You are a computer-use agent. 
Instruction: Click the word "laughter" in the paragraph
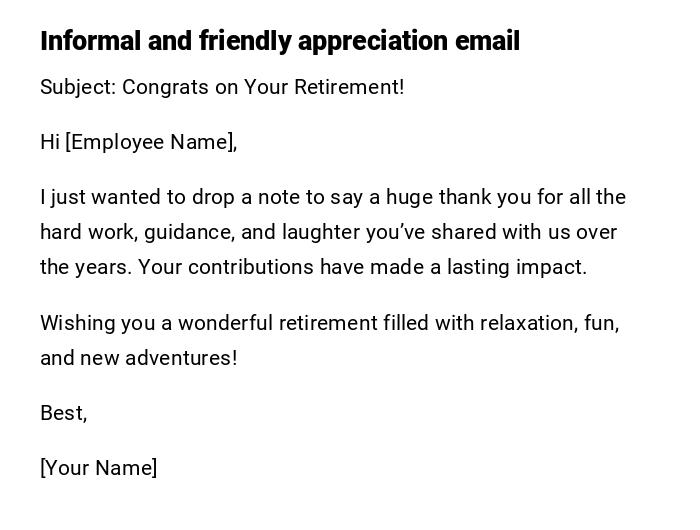coord(320,232)
